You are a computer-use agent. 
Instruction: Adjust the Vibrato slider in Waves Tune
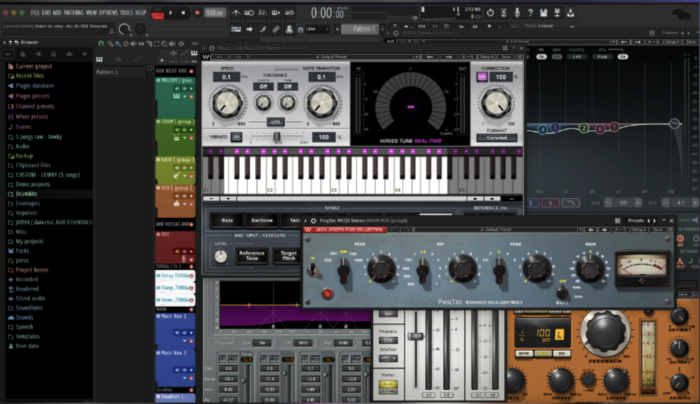[277, 137]
